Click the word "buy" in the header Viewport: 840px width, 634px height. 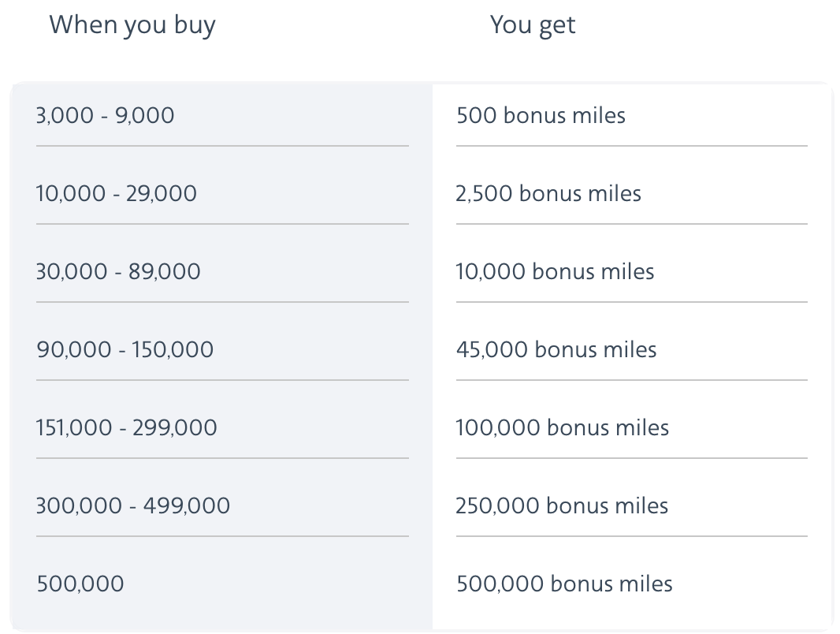195,26
